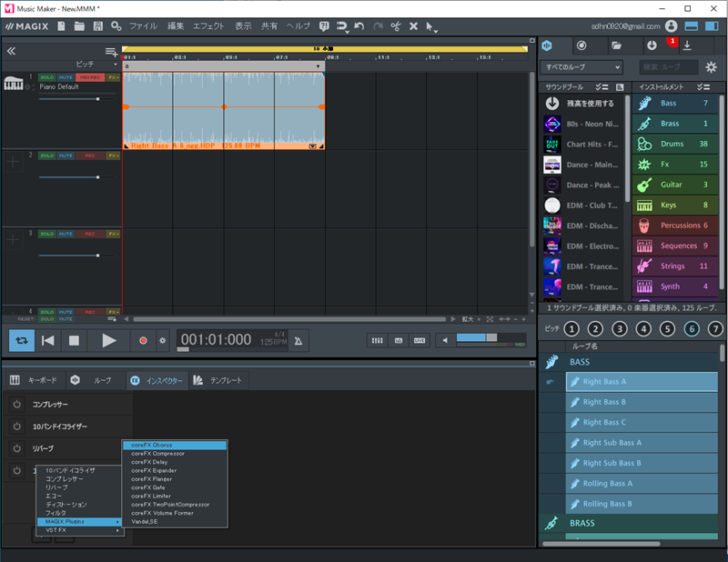
Task: Click the help speech bubble icon
Action: coord(324,26)
